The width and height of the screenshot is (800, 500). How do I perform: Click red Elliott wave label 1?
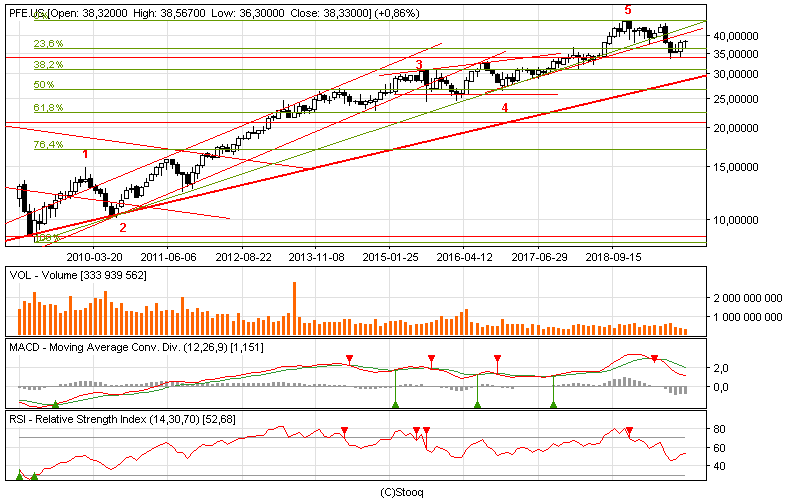[x=86, y=154]
